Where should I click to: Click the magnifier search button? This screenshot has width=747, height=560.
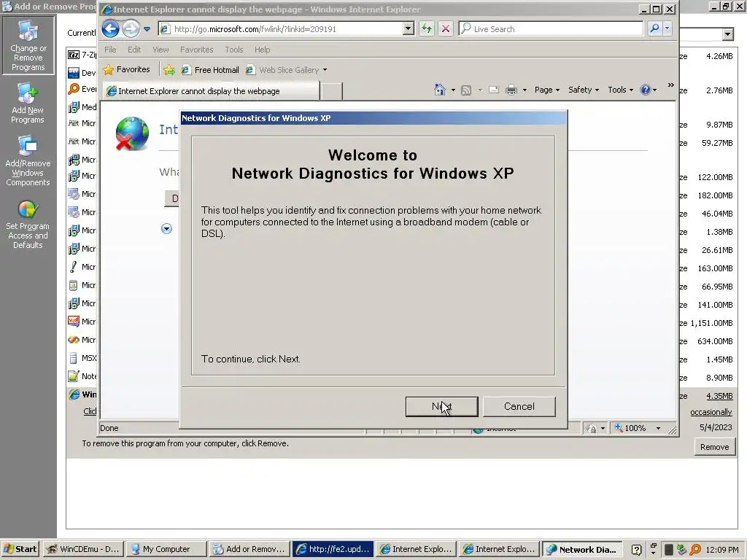point(654,28)
